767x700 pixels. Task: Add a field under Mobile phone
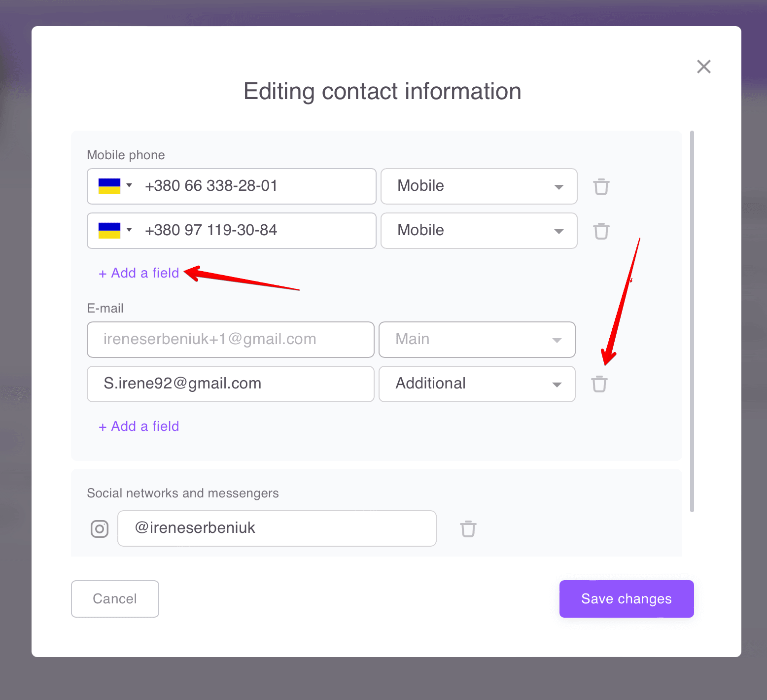pyautogui.click(x=139, y=273)
